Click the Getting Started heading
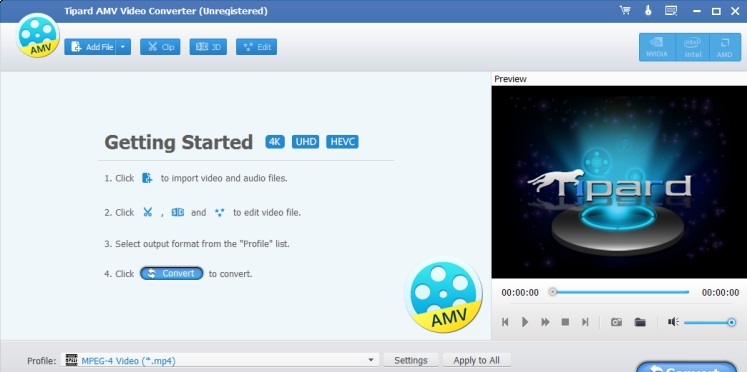The height and width of the screenshot is (372, 747). 178,142
